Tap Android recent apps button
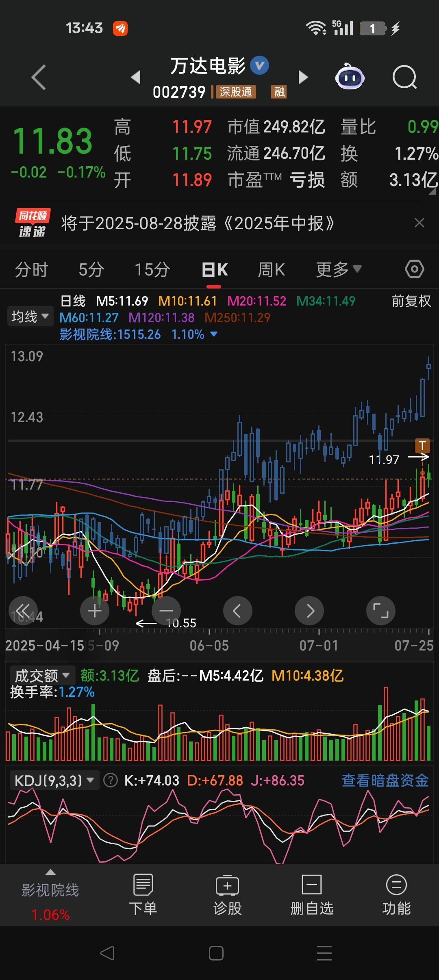Image resolution: width=439 pixels, height=980 pixels. [324, 953]
